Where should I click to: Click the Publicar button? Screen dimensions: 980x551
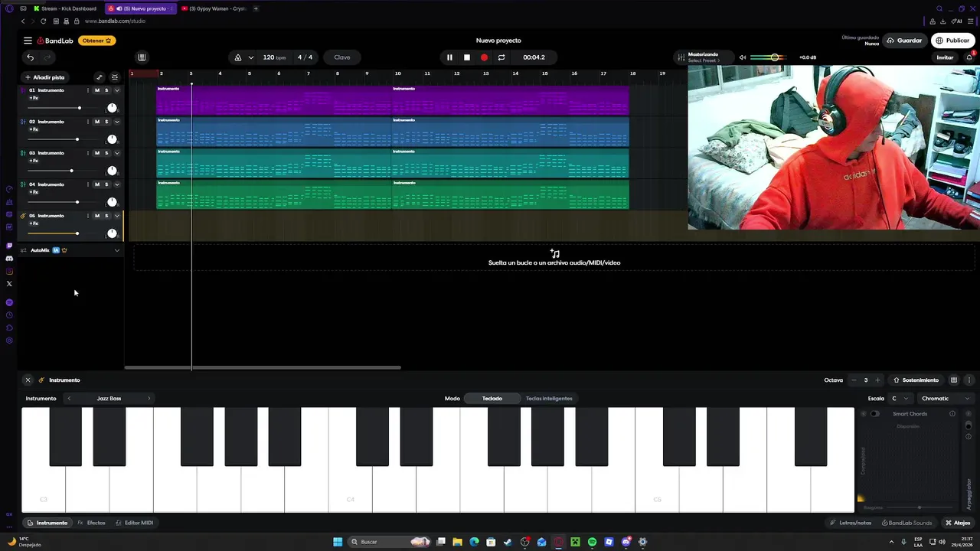(x=952, y=41)
